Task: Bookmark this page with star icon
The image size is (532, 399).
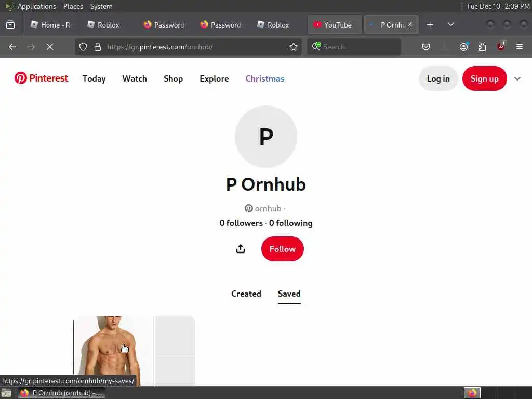Action: 294,47
